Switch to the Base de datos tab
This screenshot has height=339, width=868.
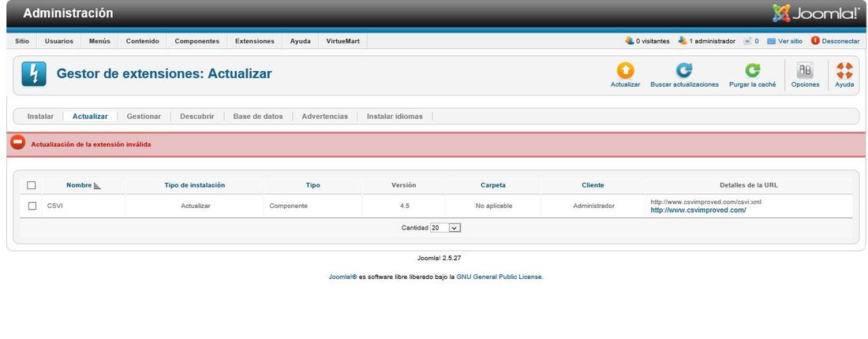coord(258,116)
